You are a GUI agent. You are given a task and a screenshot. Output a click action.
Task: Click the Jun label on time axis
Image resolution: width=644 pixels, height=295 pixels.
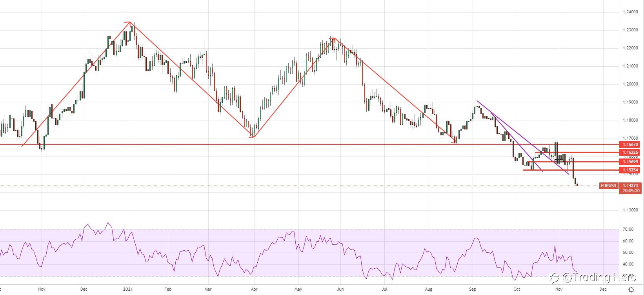(x=340, y=289)
